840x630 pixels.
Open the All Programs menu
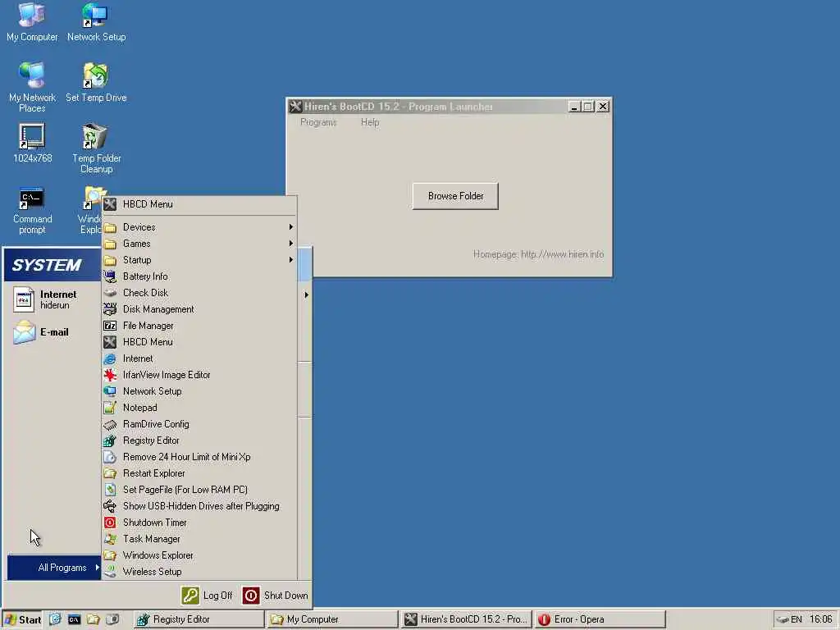(54, 568)
